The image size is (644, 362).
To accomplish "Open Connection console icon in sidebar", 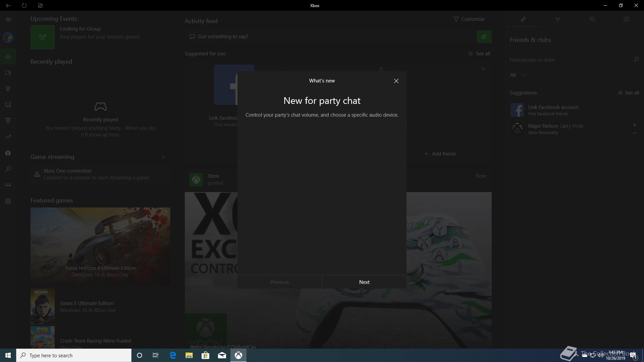I will 8,185.
